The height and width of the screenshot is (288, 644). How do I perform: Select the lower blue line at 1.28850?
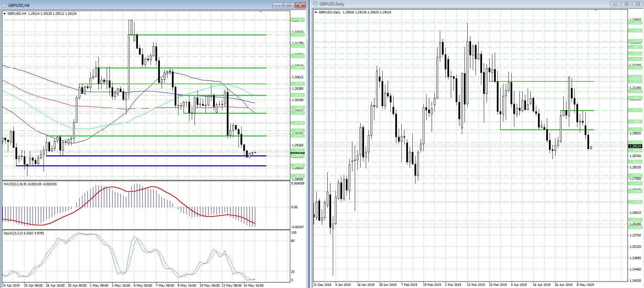(137, 166)
